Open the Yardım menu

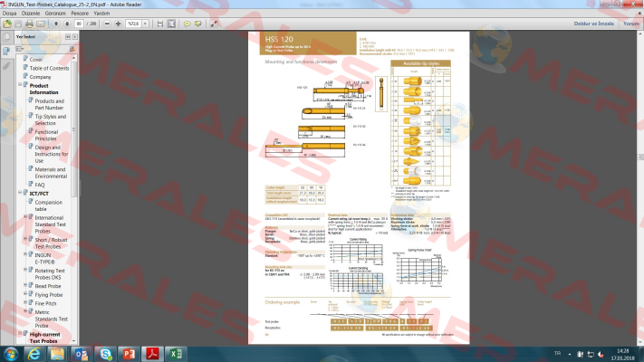[x=101, y=14]
